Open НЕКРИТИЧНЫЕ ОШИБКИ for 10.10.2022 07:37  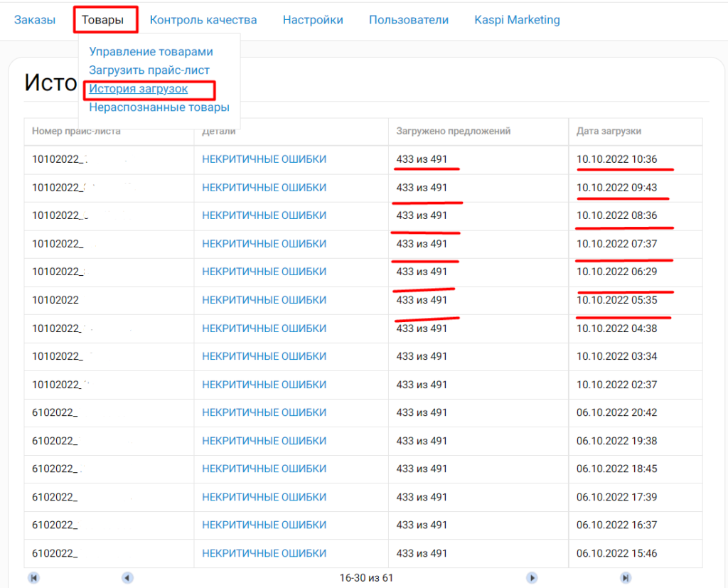(x=264, y=244)
